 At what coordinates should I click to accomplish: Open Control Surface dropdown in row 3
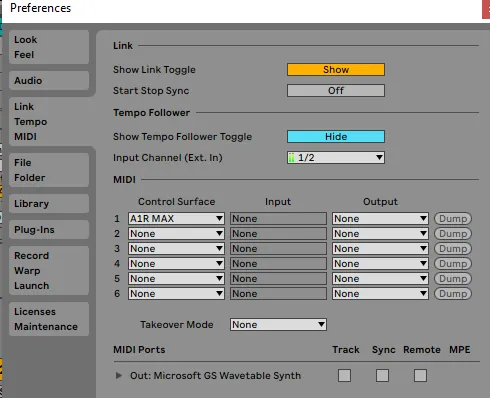[x=176, y=248]
